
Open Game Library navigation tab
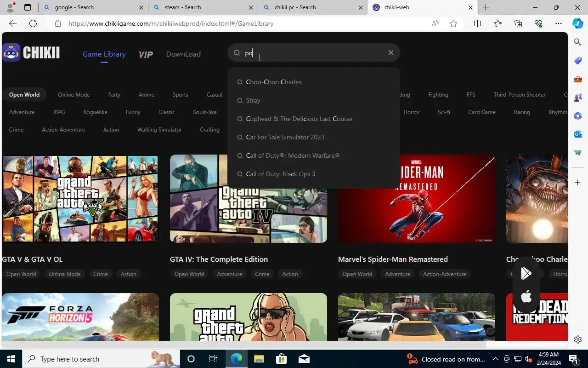pos(104,54)
